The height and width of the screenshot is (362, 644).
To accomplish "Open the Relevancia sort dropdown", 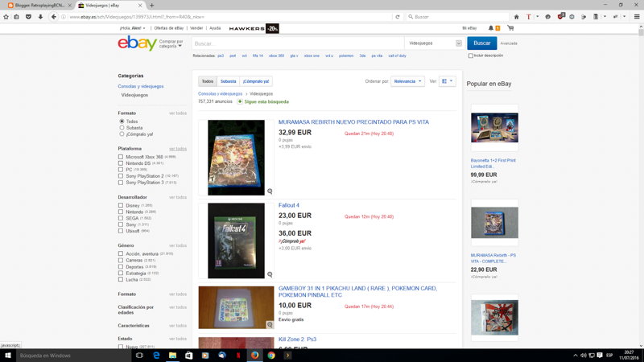I will [x=407, y=81].
